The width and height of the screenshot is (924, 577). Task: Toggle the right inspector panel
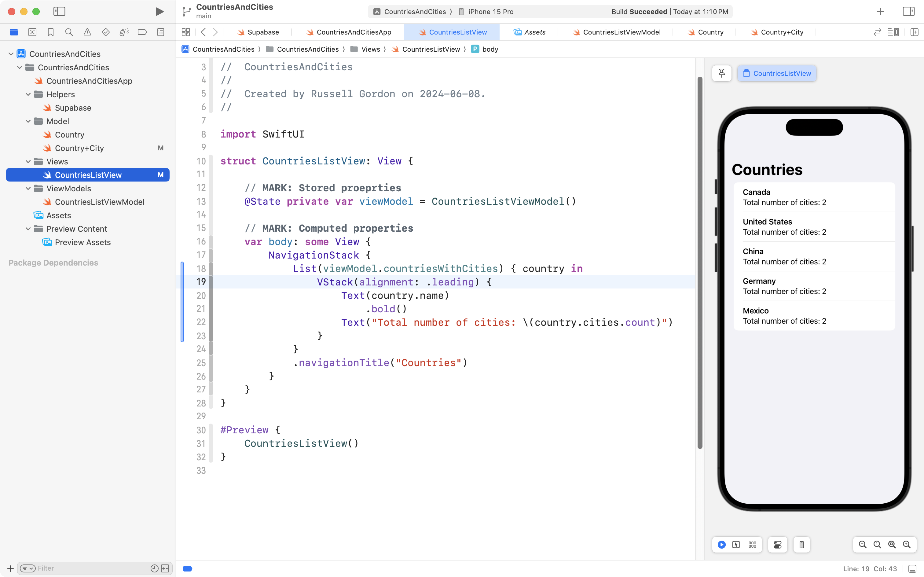pos(908,11)
